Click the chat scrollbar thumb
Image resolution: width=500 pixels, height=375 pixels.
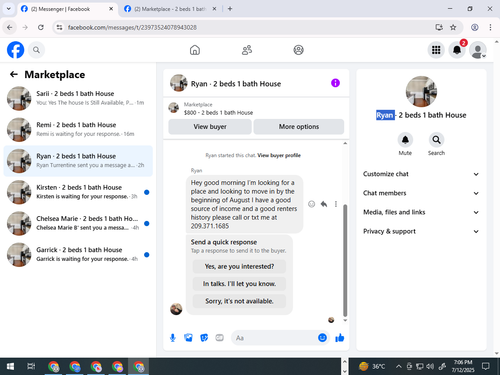(x=345, y=260)
